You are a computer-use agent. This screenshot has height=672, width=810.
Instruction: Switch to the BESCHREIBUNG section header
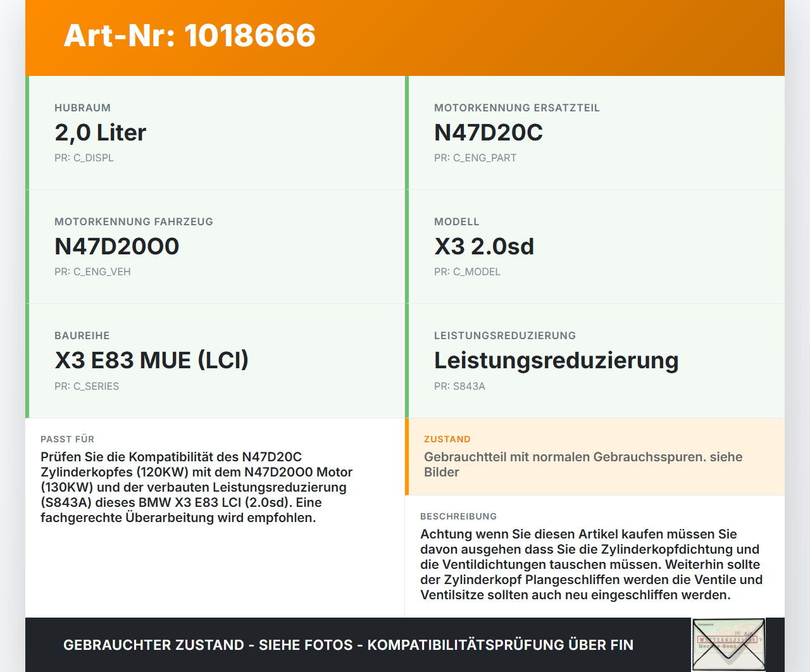(x=459, y=516)
